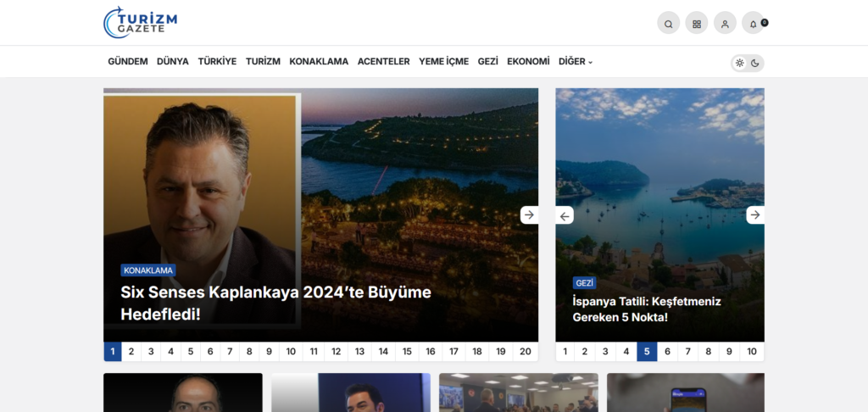
Task: Open the GÜNDEM menu item
Action: [x=127, y=62]
